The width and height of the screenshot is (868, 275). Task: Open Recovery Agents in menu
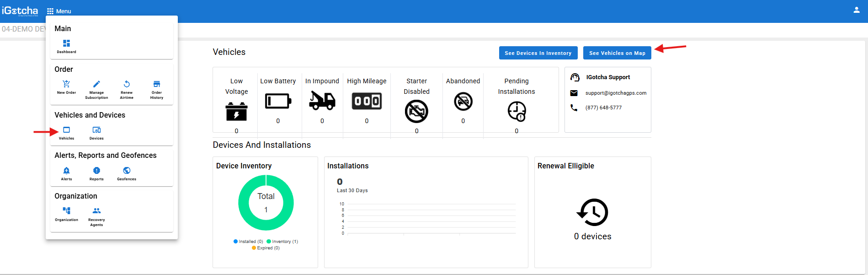coord(96,211)
